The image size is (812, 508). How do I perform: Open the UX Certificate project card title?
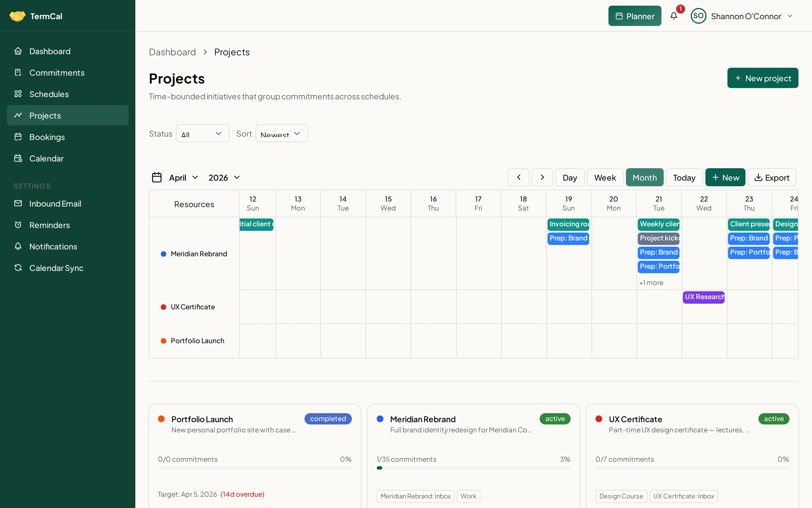pyautogui.click(x=636, y=419)
